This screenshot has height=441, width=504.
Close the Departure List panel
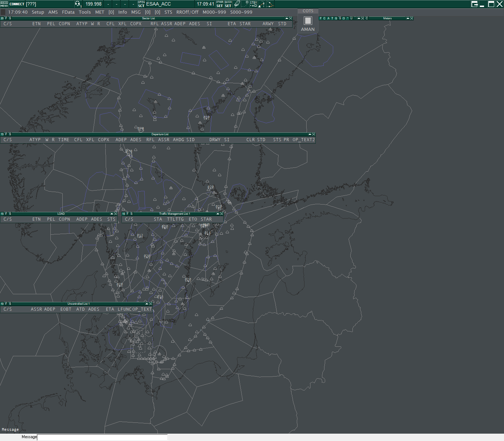[x=314, y=134]
